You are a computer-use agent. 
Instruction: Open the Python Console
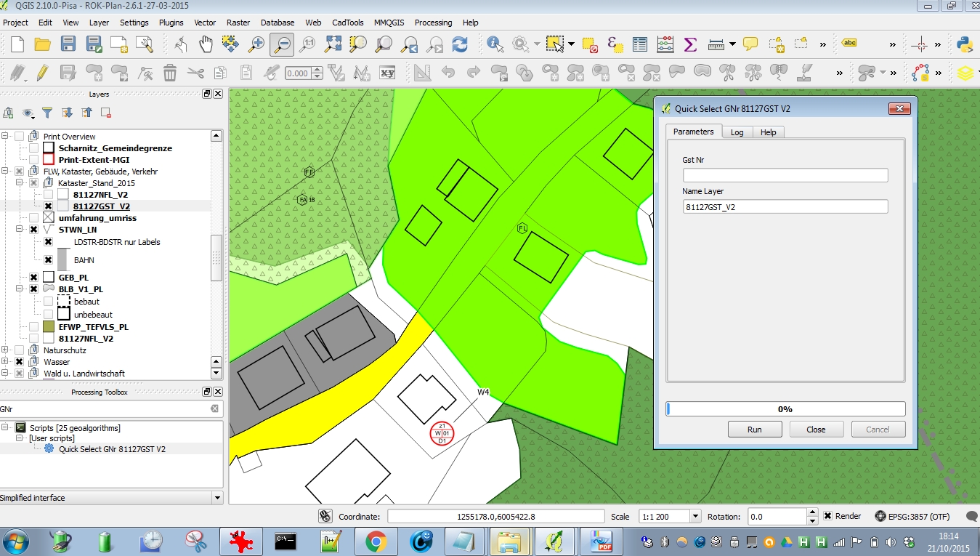click(965, 44)
